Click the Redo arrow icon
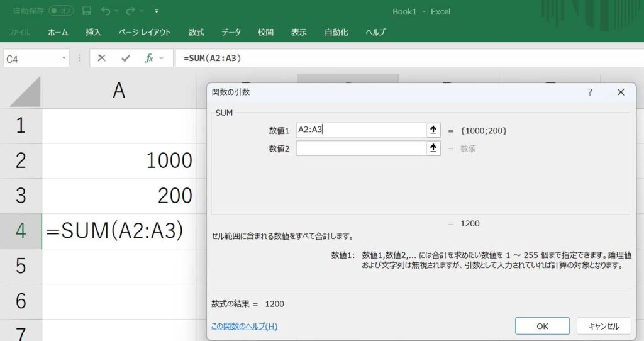 [x=130, y=11]
